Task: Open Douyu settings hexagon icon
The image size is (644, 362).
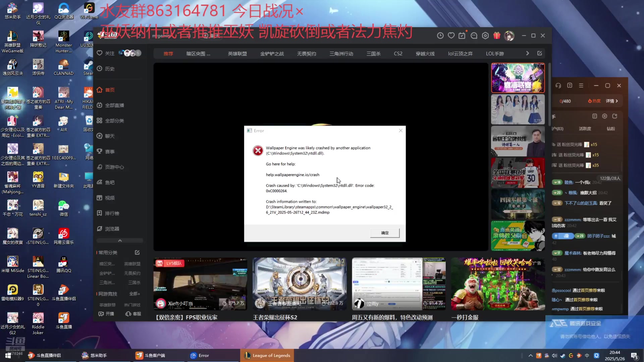Action: pos(485,36)
